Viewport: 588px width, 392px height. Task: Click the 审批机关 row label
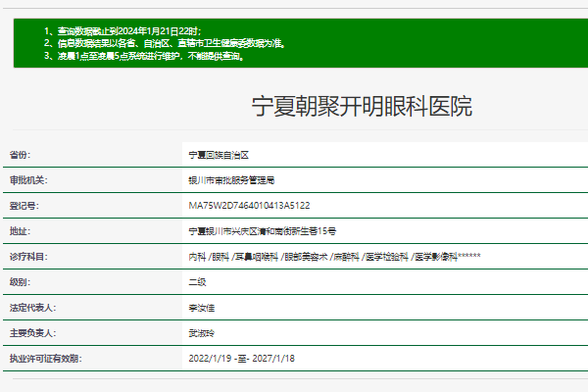28,180
